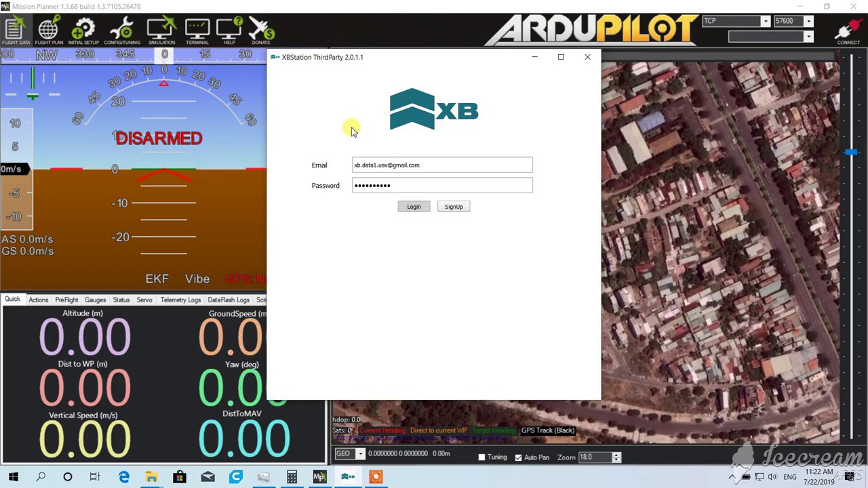Click the SignUp button

point(454,207)
